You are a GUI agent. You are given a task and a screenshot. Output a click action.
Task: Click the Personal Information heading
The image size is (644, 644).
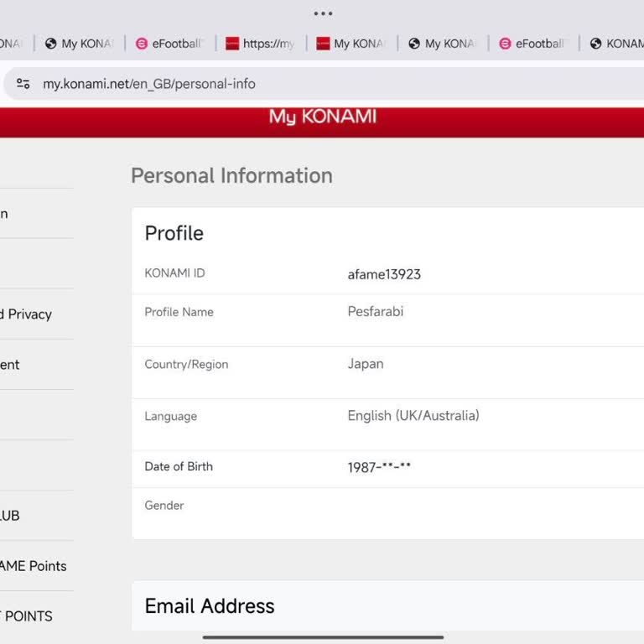231,175
